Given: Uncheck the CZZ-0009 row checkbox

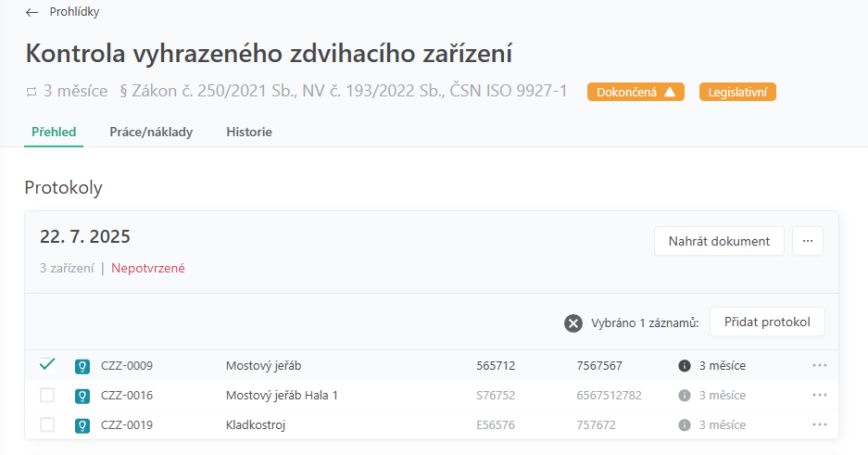Looking at the screenshot, I should [x=47, y=365].
